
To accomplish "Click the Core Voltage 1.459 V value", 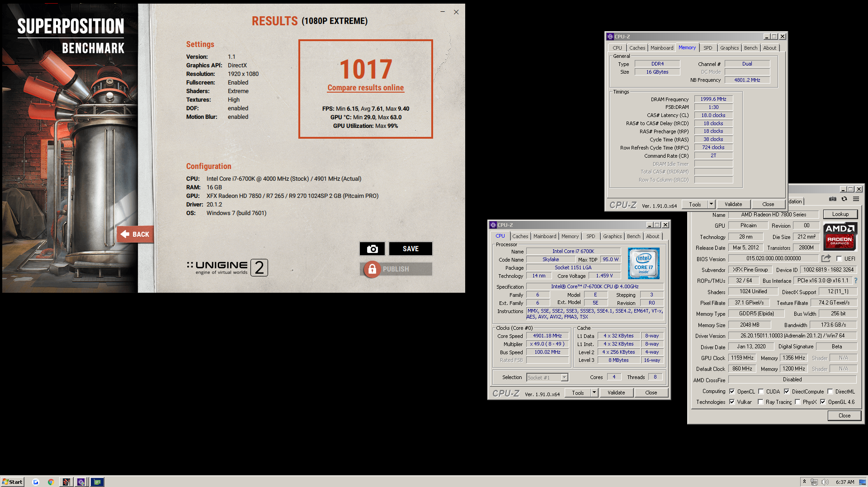I will coord(604,276).
